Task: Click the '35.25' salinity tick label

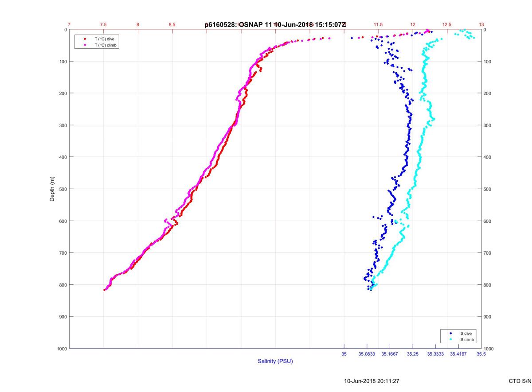Action: (413, 354)
